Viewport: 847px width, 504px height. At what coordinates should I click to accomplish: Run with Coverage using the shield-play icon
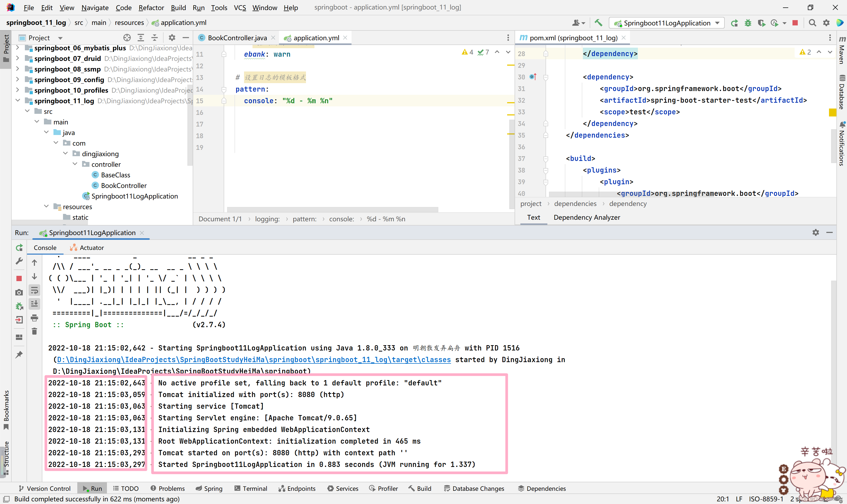762,23
